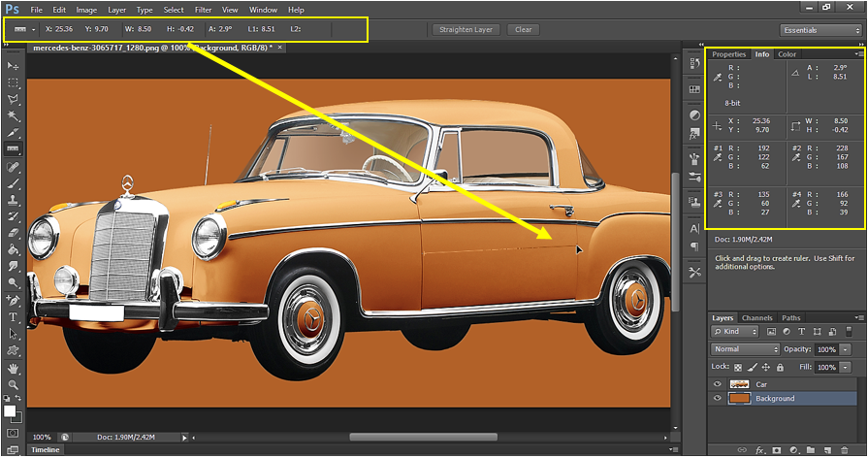Select the Custom Shape tool
Viewport: 868px width, 458px height.
click(x=14, y=350)
